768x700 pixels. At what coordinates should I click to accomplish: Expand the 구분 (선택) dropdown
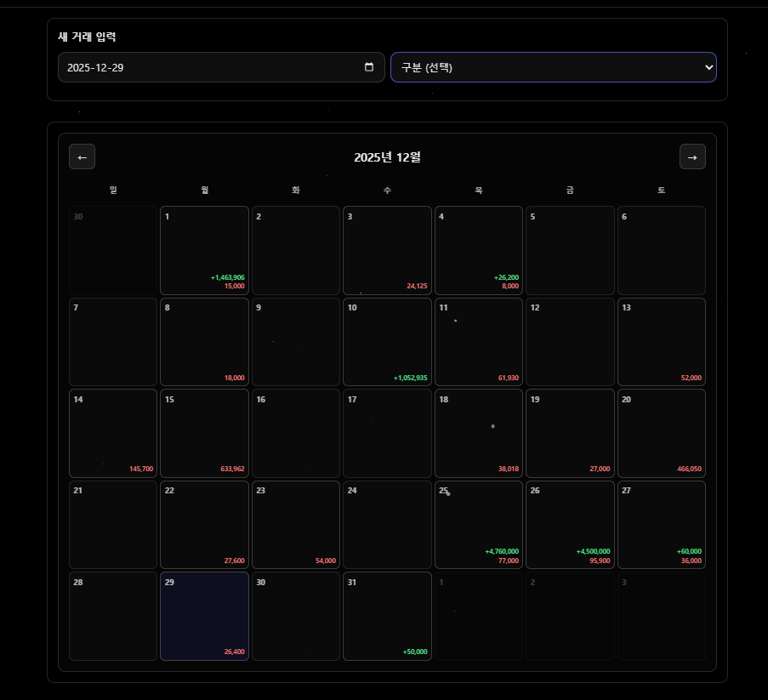pyautogui.click(x=554, y=67)
